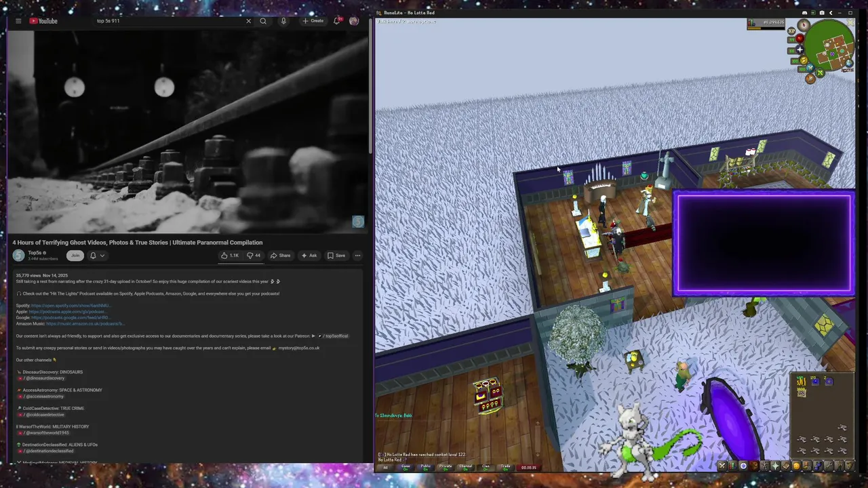This screenshot has width=868, height=488.
Task: Open the Spellbook Magic tab icon
Action: (x=786, y=466)
